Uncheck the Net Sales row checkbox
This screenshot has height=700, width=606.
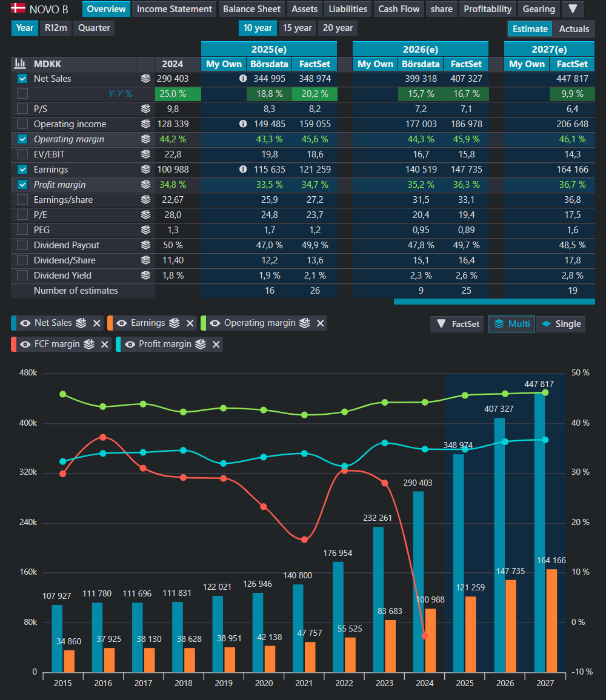[x=22, y=79]
